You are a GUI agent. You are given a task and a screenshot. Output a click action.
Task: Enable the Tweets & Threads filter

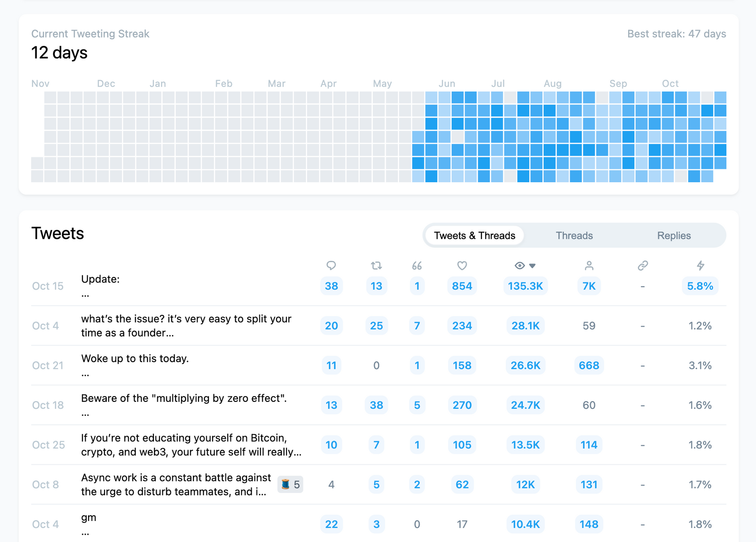(474, 235)
